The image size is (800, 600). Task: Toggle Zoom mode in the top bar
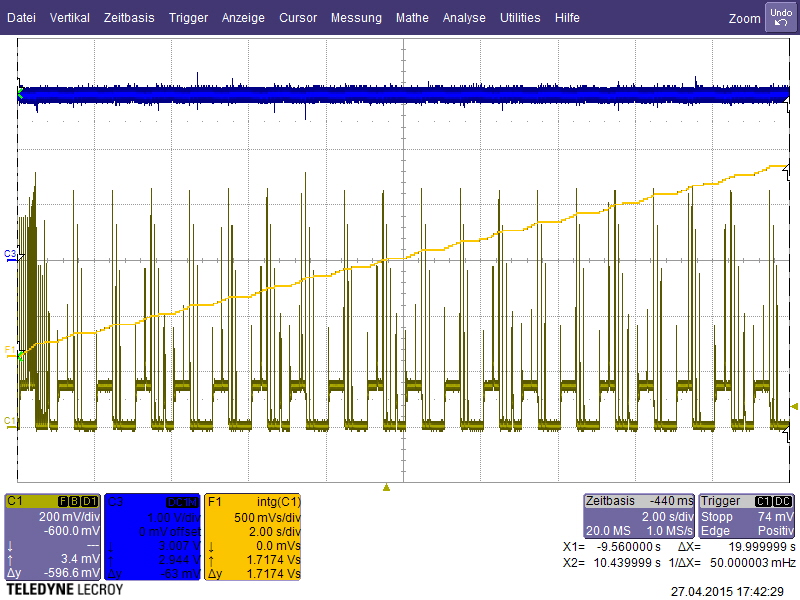(744, 18)
